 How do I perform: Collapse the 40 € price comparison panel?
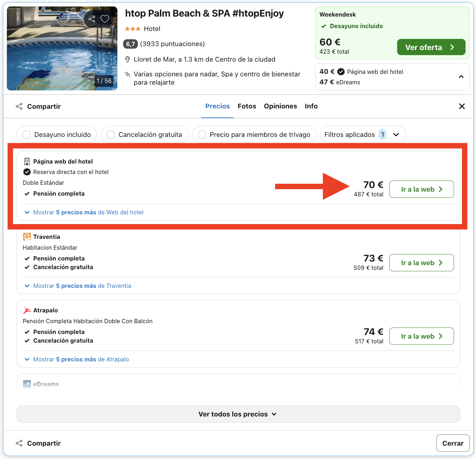[461, 76]
